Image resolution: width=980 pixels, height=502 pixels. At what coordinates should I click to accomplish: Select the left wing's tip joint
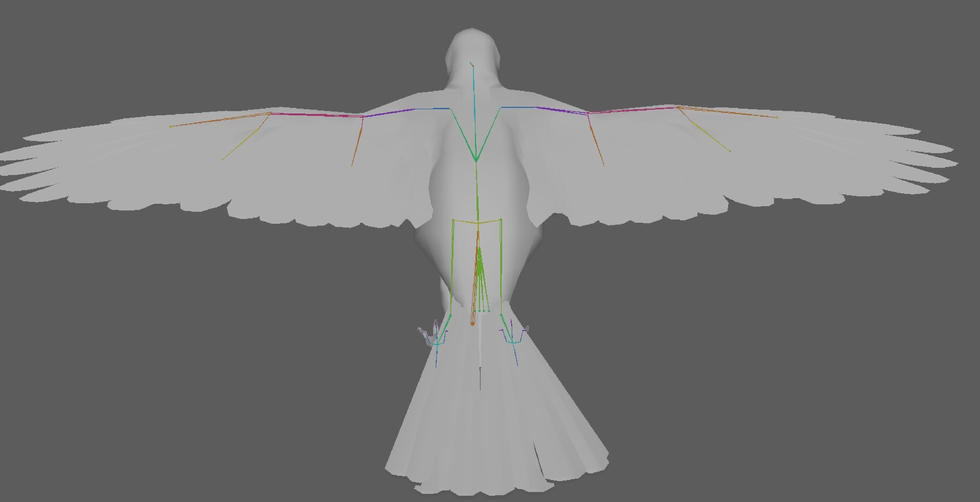[170, 126]
